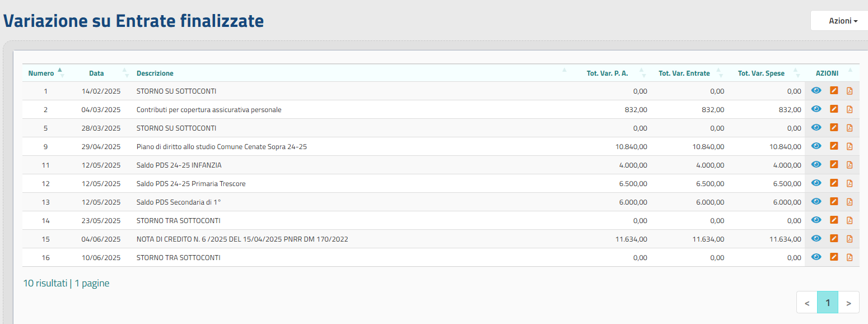Select page 1 in pagination
This screenshot has height=324, width=868.
point(828,303)
